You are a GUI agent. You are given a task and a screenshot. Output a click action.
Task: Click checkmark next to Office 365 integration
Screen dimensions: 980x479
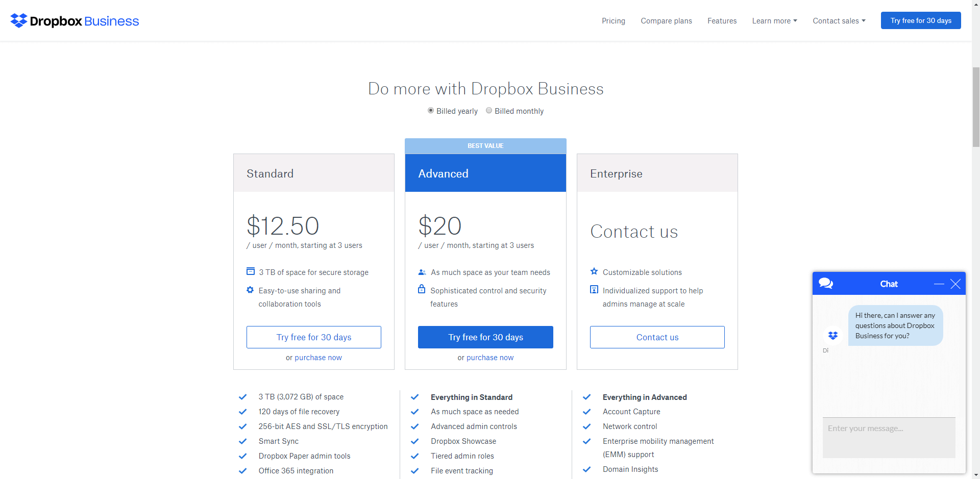click(242, 471)
